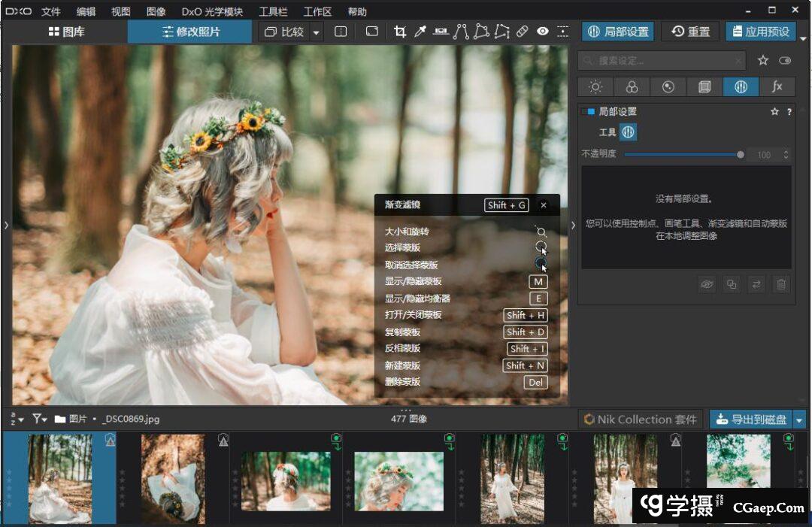Select the Crop tool in the toolbar
812x527 pixels.
(x=400, y=32)
